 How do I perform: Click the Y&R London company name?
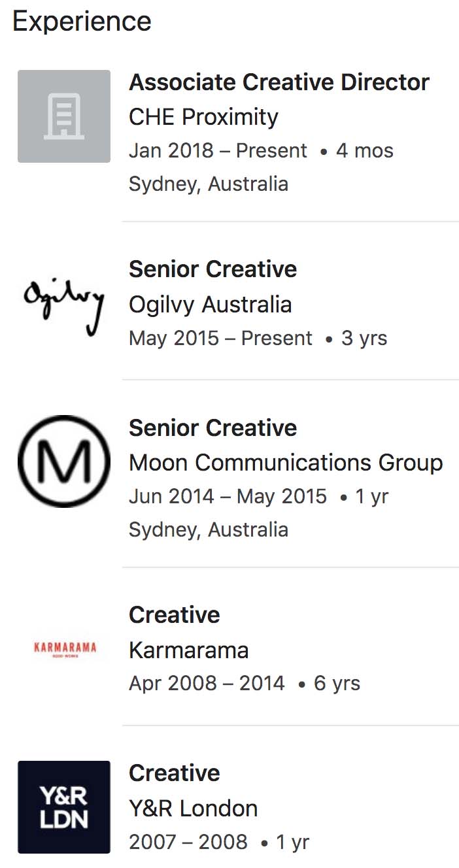(x=194, y=809)
